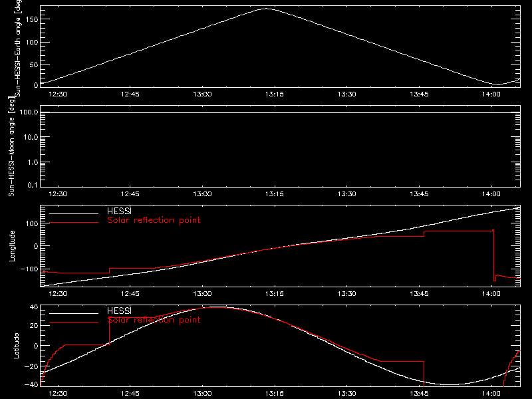Select Solar reflection point label in Longitude plot
The width and height of the screenshot is (532, 399).
coord(154,220)
